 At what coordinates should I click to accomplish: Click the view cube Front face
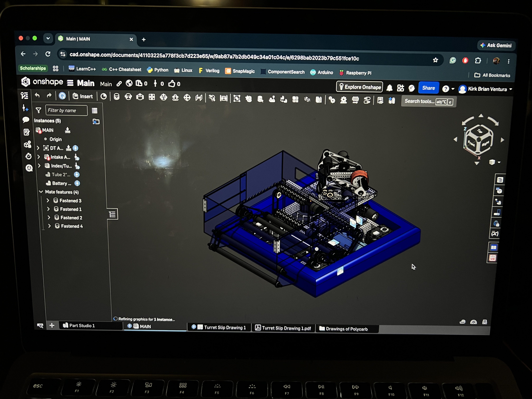(x=471, y=144)
